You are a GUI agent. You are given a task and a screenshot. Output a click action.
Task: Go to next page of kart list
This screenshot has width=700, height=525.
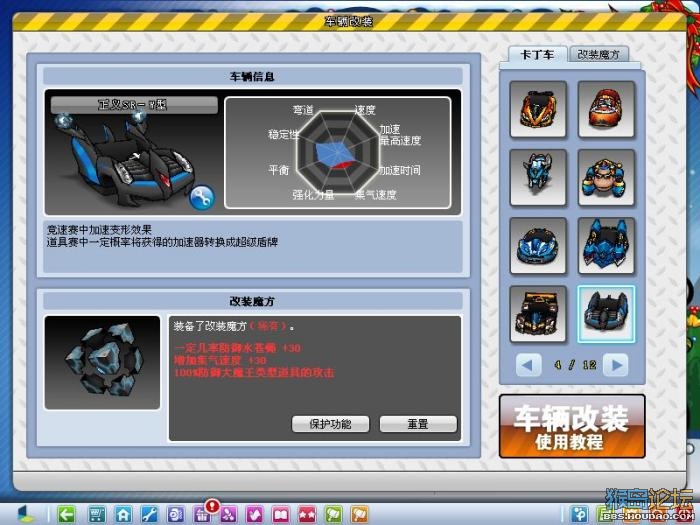[x=616, y=365]
